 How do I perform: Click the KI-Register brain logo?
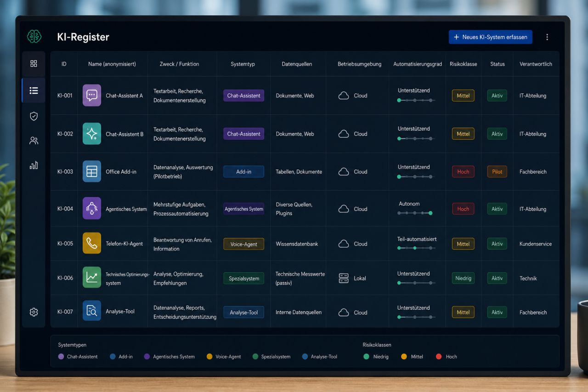click(34, 37)
